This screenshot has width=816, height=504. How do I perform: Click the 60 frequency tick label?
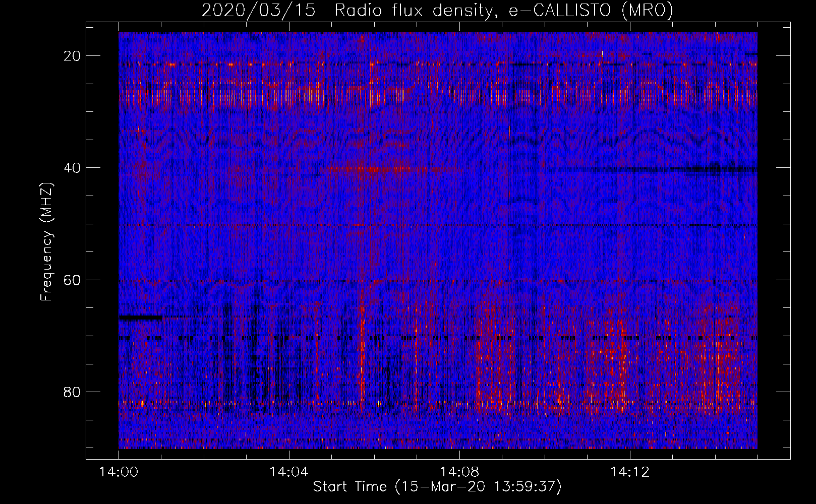[73, 280]
